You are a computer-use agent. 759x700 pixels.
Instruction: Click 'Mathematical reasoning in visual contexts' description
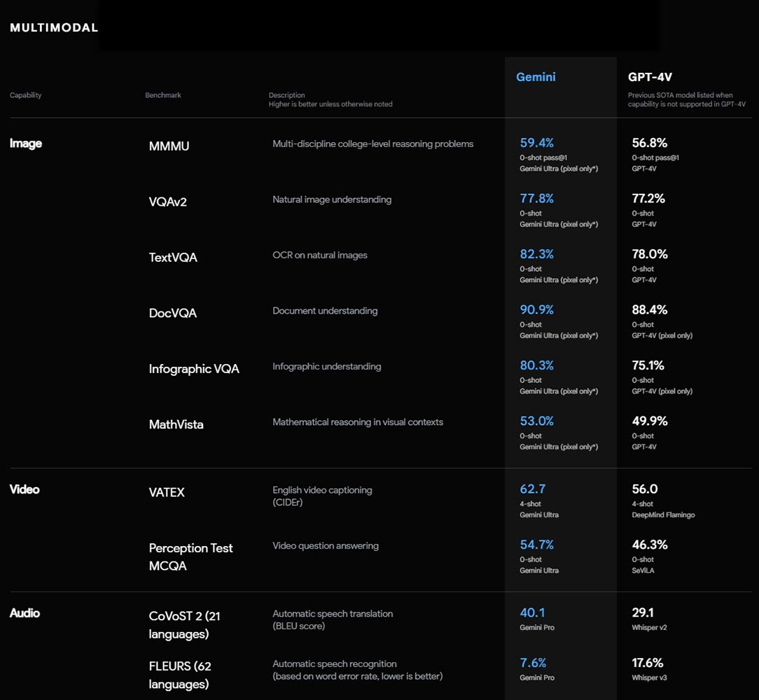[x=358, y=422]
